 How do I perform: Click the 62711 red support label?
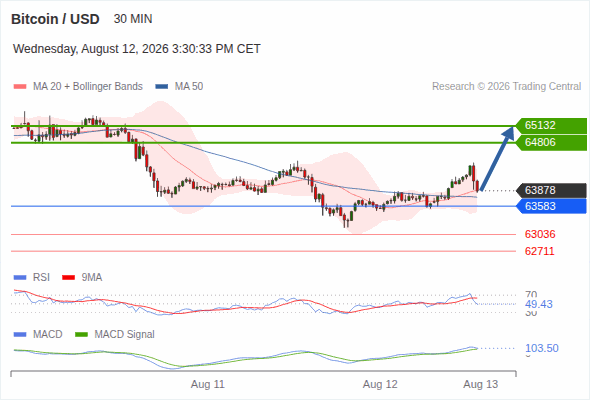click(x=540, y=251)
